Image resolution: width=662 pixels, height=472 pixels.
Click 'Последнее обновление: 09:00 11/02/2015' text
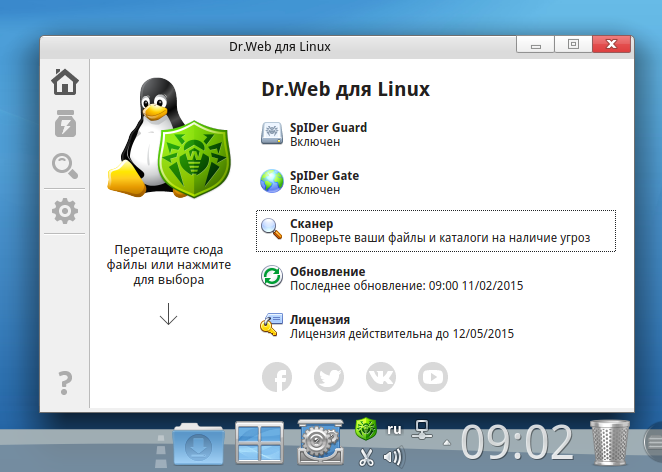tap(407, 286)
